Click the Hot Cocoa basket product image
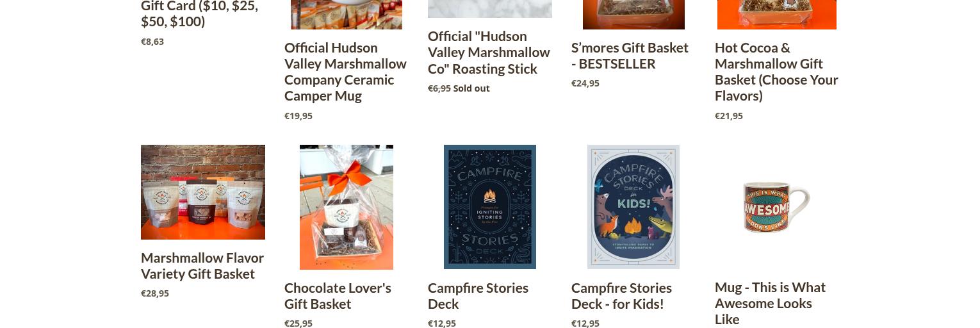This screenshot has height=328, width=980. 777,14
